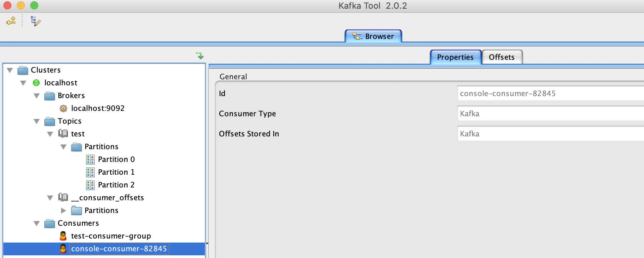Click the console-consumer-82845 person icon

[63, 249]
